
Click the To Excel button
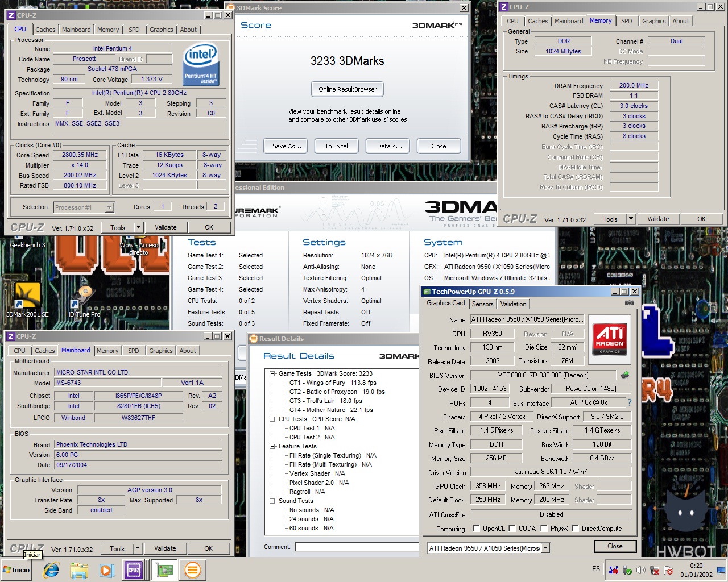tap(336, 146)
